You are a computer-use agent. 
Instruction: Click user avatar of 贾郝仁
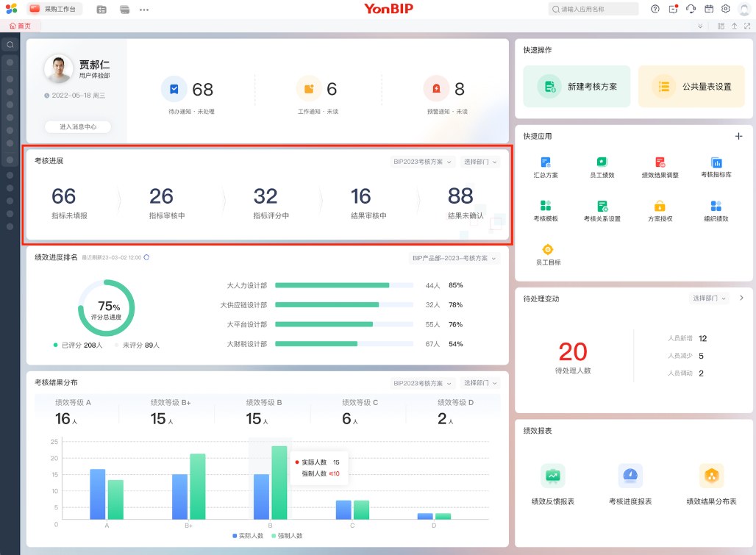pos(58,68)
